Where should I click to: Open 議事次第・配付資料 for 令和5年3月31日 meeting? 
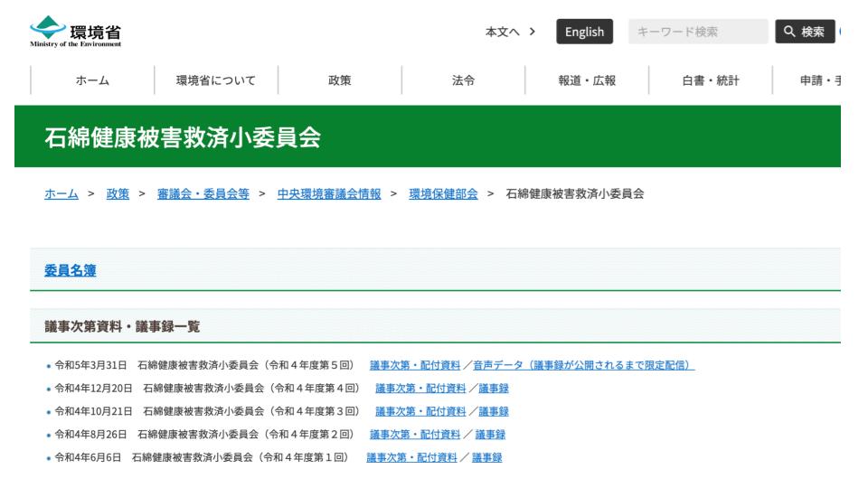(x=415, y=365)
